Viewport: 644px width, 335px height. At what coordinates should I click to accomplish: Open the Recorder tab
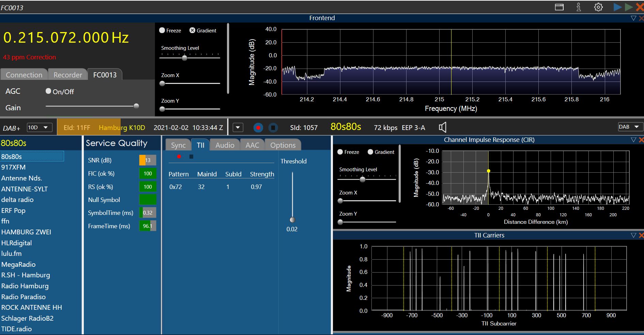pos(68,75)
